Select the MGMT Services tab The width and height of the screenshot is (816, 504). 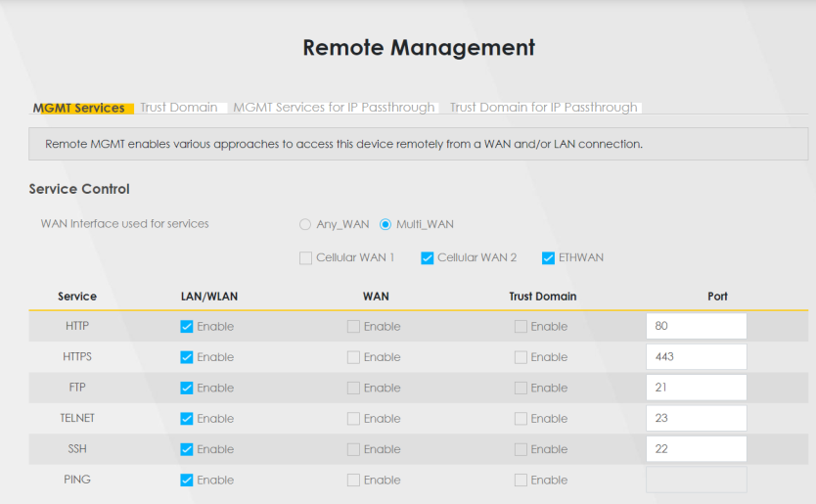pyautogui.click(x=79, y=108)
